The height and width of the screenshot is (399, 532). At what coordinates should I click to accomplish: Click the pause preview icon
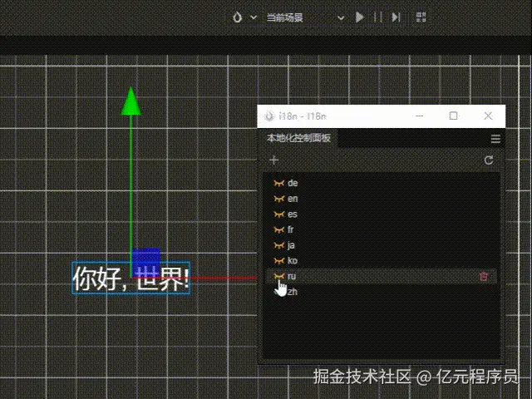[x=378, y=17]
